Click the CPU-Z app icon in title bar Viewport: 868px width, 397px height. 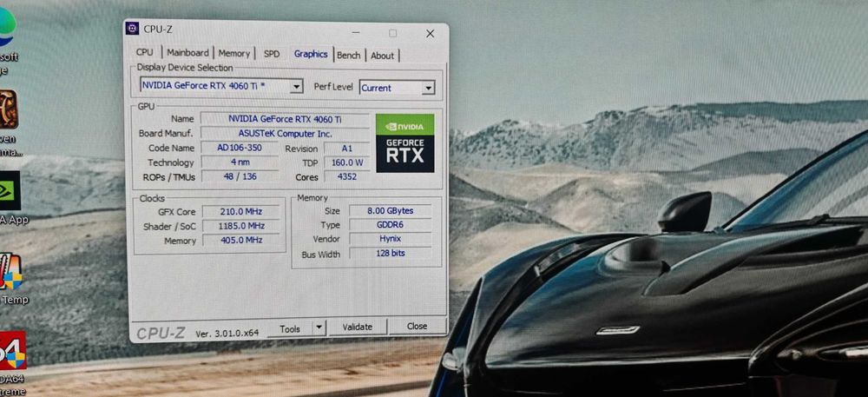coord(132,29)
